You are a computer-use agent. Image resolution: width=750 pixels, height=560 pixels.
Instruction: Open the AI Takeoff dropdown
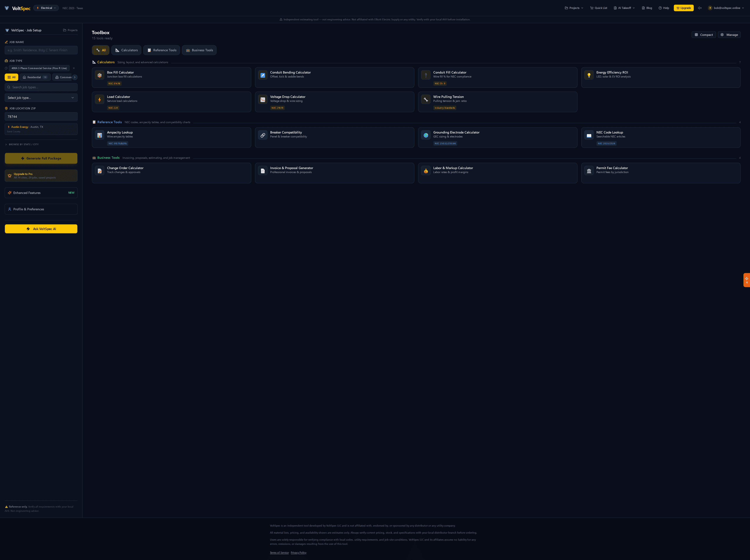[624, 8]
